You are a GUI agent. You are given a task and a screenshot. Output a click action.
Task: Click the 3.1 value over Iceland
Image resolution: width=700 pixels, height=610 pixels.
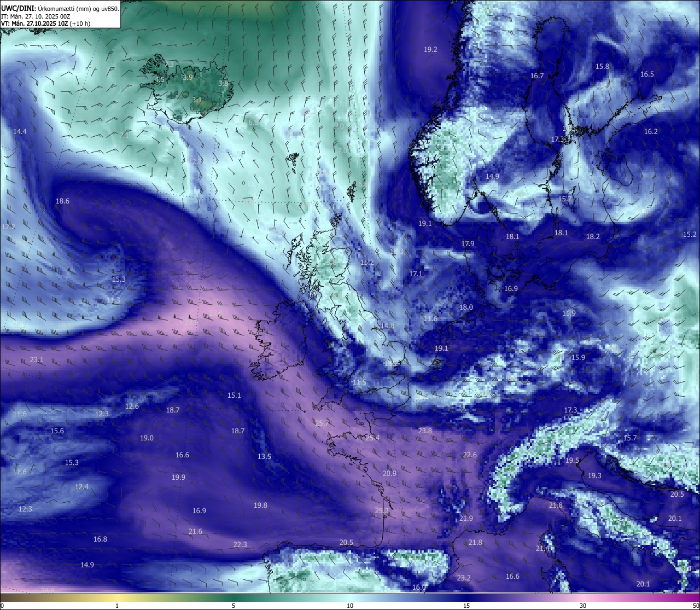pyautogui.click(x=197, y=100)
